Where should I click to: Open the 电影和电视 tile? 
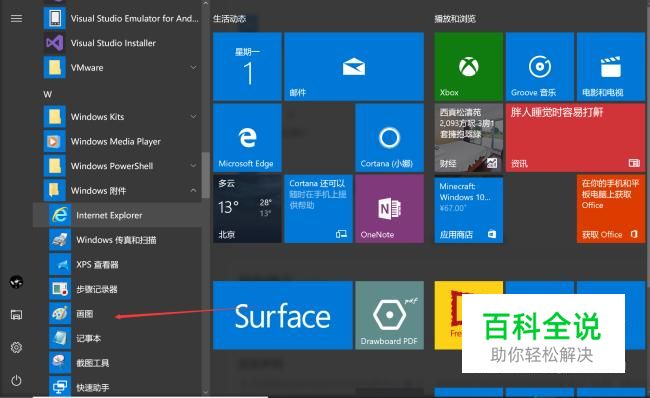pyautogui.click(x=611, y=66)
